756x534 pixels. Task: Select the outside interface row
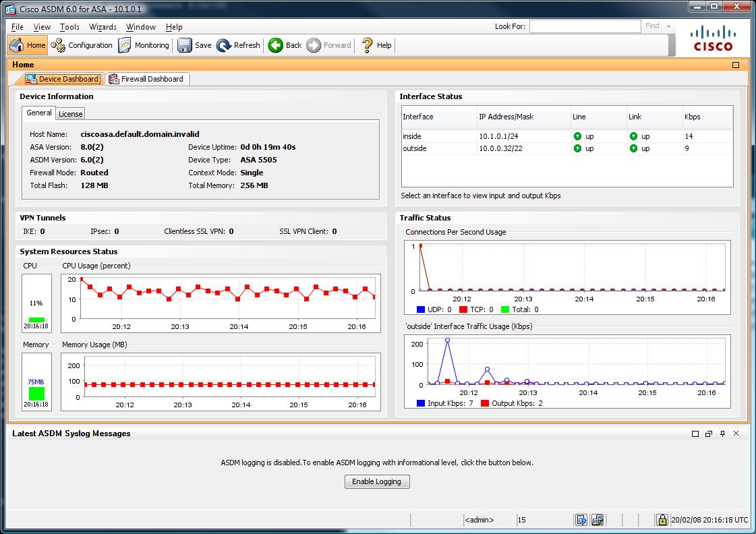click(x=567, y=148)
